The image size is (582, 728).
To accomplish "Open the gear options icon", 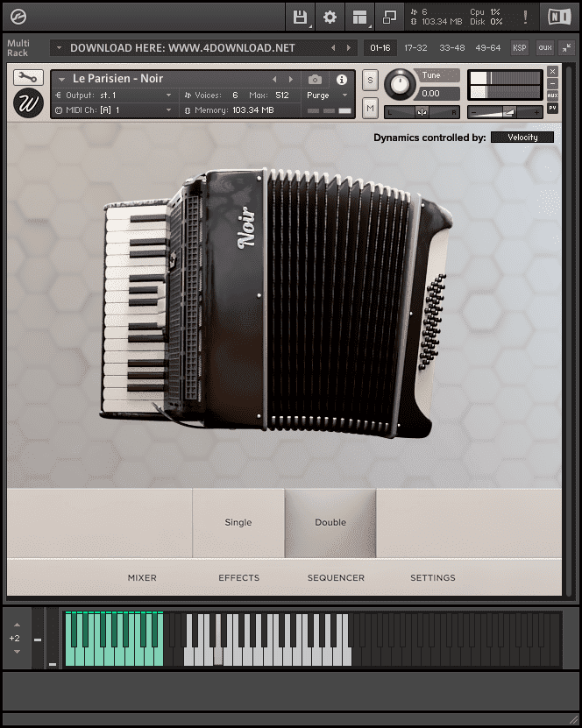I will click(330, 17).
